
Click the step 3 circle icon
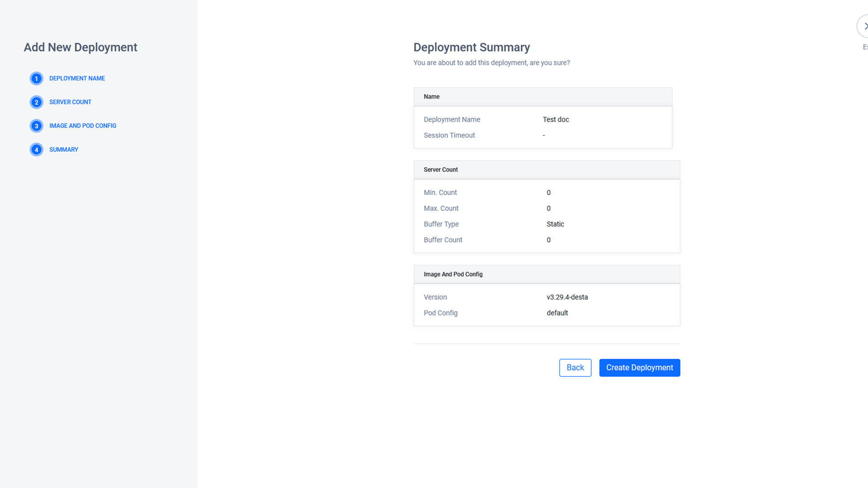37,126
